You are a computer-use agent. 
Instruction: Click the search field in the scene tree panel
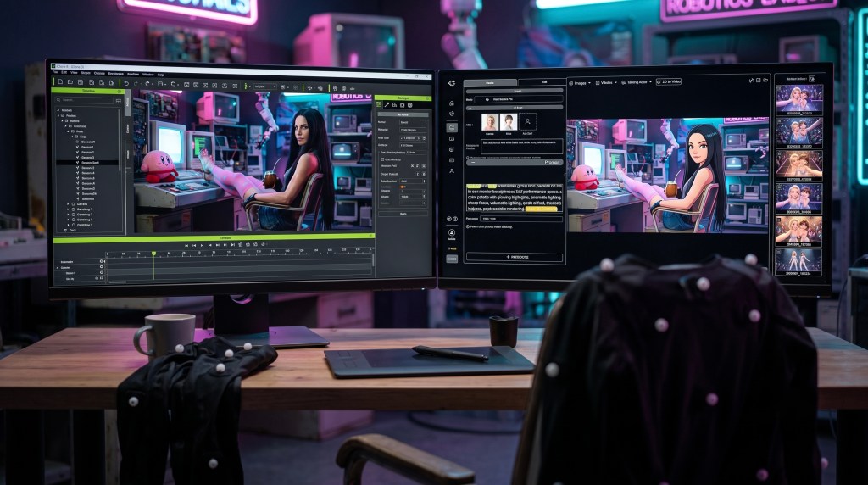point(84,100)
